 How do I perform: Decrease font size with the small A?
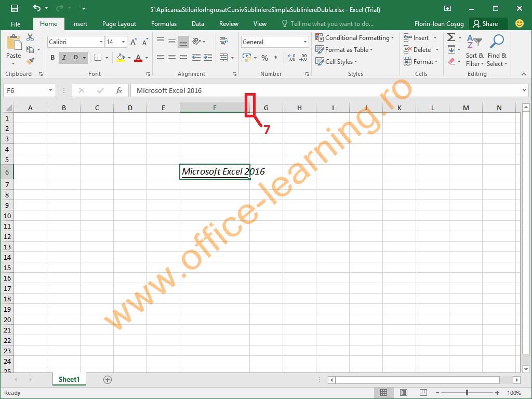[145, 42]
